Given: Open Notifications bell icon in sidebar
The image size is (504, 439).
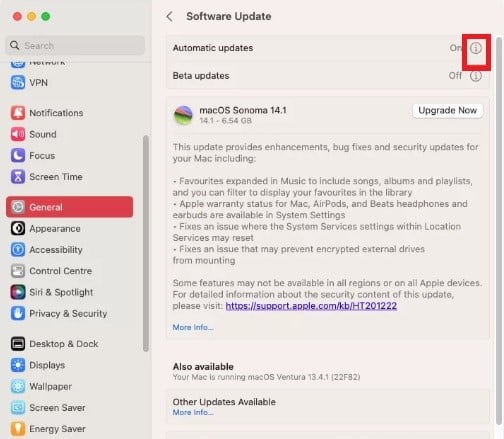Looking at the screenshot, I should 18,113.
